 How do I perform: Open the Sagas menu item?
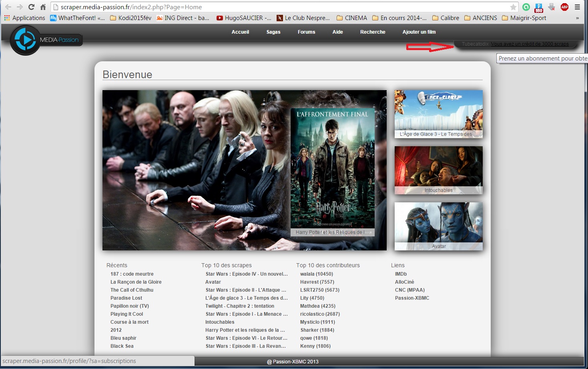pyautogui.click(x=273, y=32)
